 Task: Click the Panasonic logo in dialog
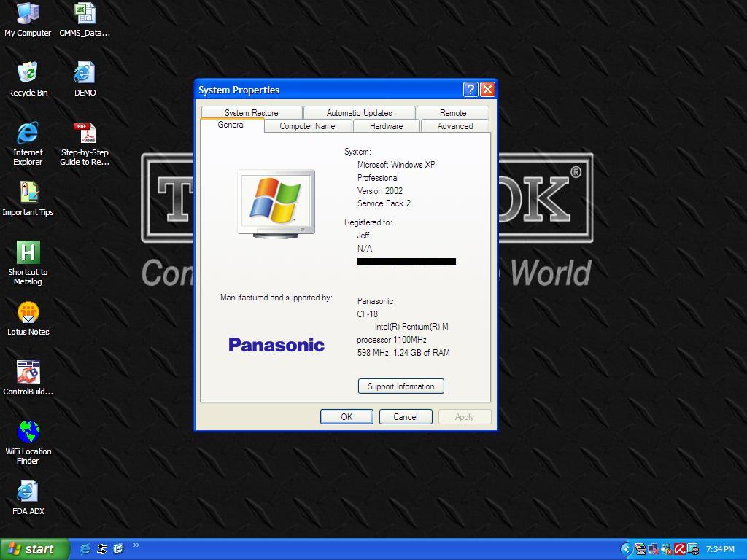tap(276, 345)
